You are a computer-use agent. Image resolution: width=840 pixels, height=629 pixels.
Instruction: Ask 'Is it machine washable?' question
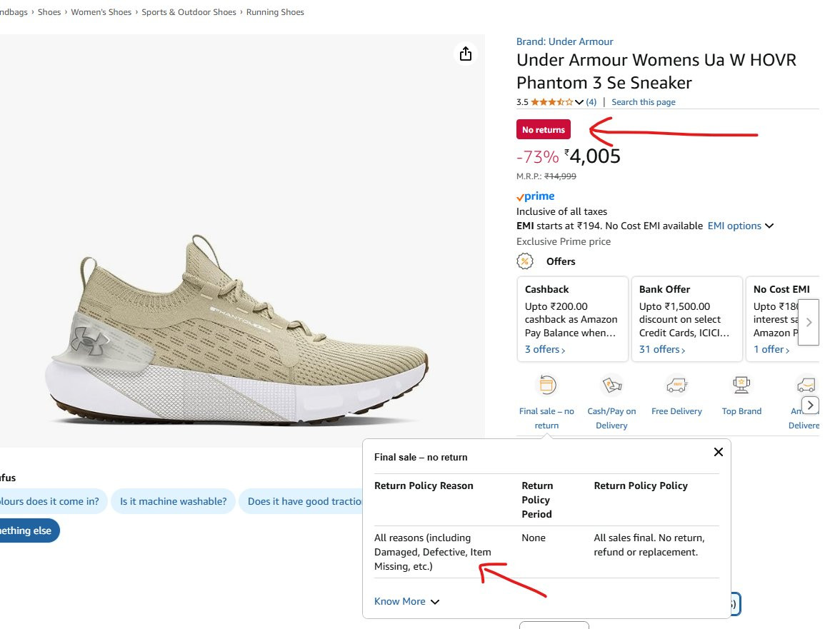click(173, 501)
